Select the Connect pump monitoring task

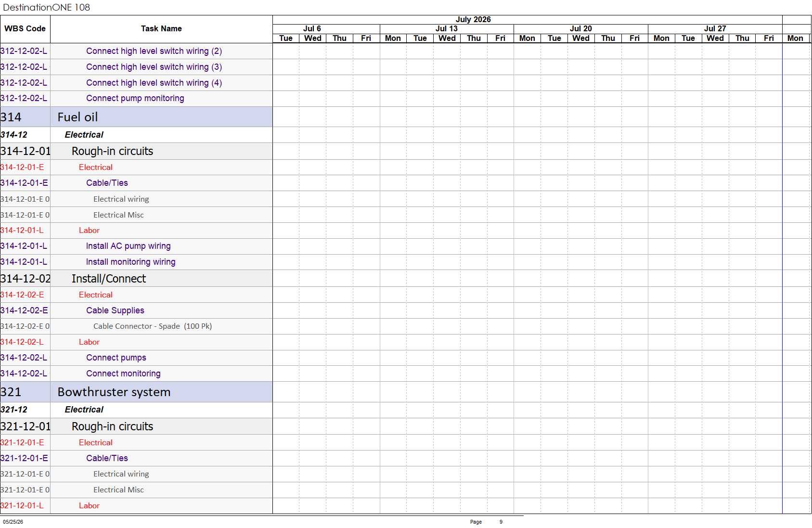(135, 98)
